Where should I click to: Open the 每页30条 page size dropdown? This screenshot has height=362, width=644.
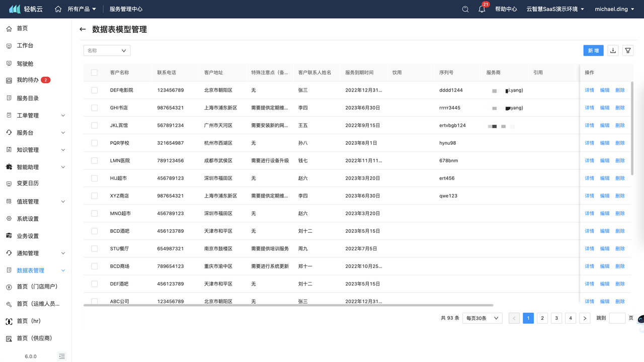click(482, 318)
